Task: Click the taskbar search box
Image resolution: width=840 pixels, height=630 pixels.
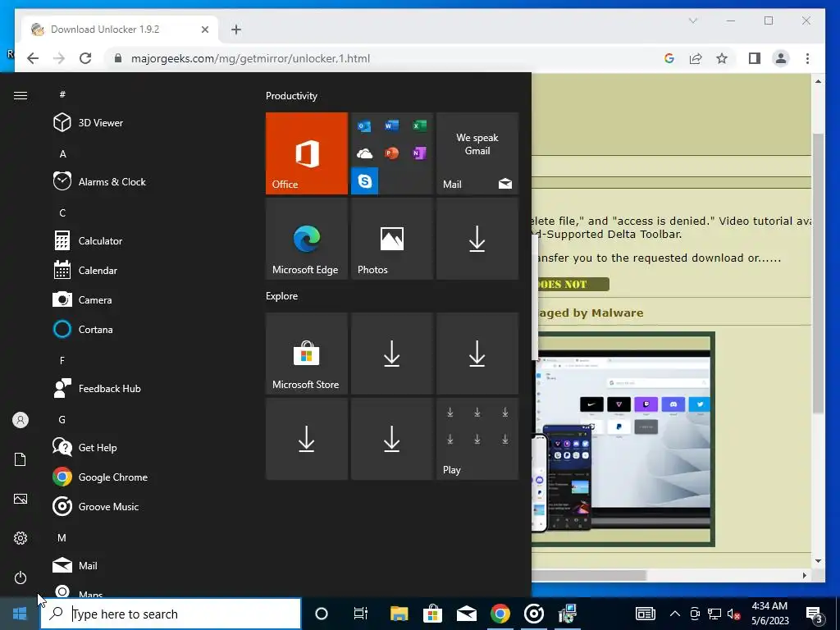Action: (171, 614)
